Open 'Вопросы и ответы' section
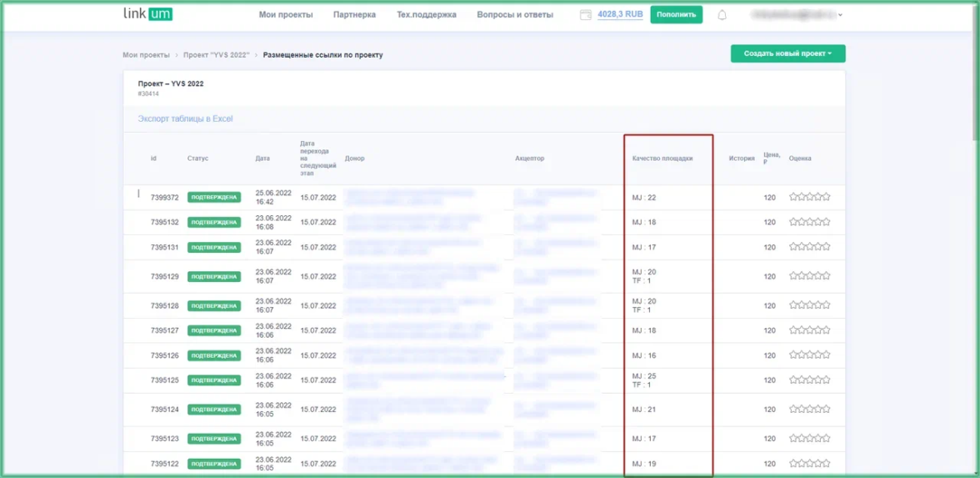 point(515,15)
